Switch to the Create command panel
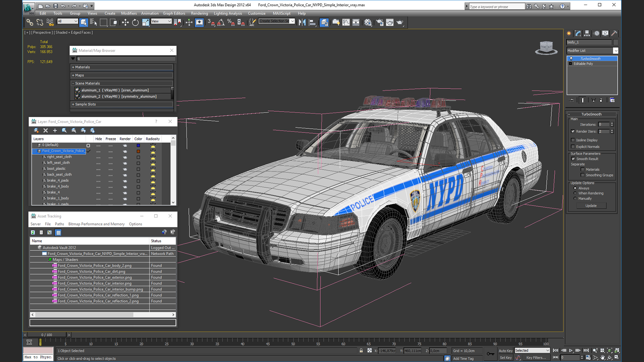The image size is (644, 362). click(x=569, y=33)
